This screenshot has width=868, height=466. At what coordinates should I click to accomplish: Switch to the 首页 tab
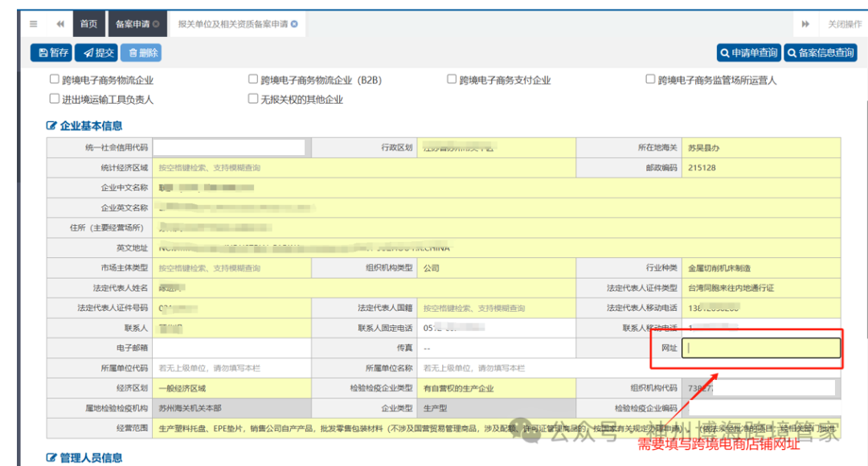[88, 24]
